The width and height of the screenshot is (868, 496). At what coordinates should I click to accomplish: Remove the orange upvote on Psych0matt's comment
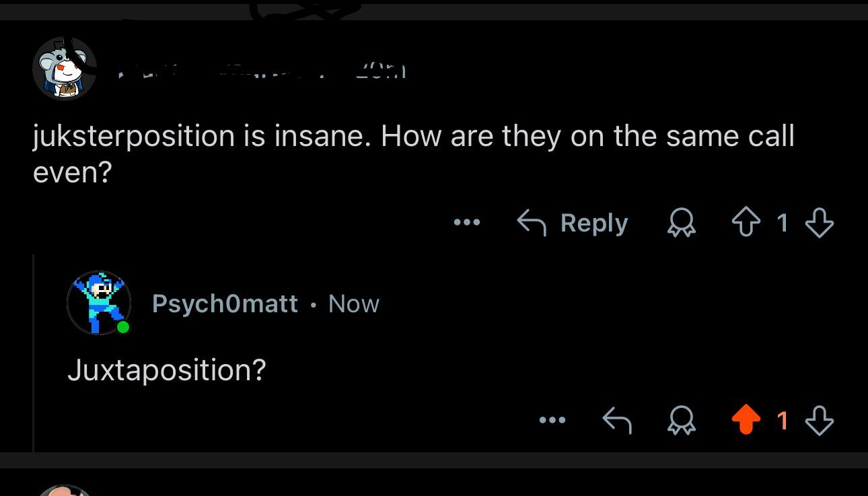[746, 420]
